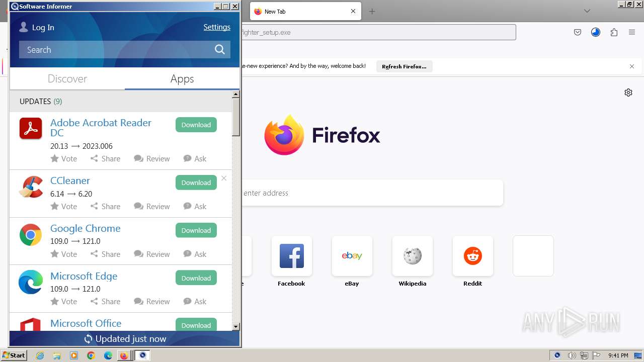Open the Wikipedia shortcut tile

tap(413, 256)
